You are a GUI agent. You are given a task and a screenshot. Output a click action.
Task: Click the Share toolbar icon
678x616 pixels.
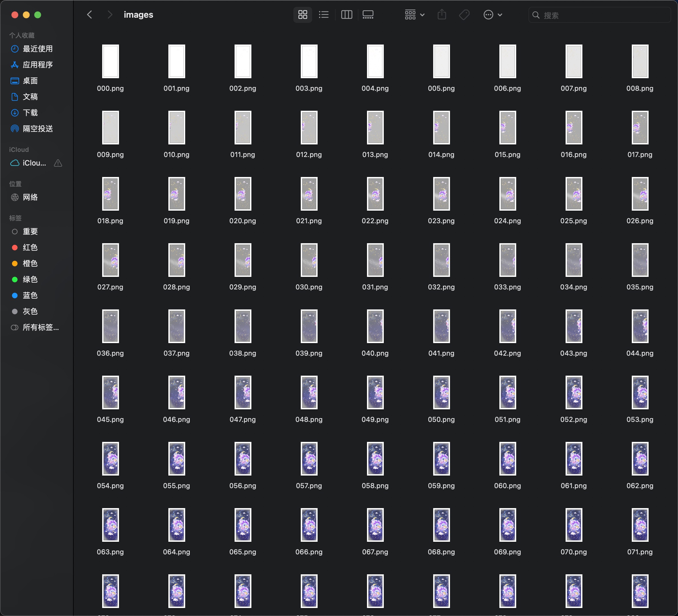(442, 15)
